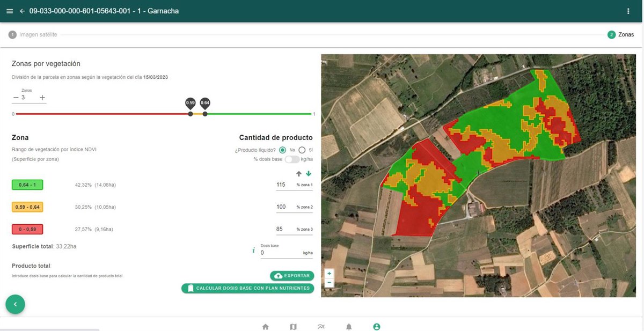644x331 pixels.
Task: Click the home icon in bottom bar
Action: 265,327
